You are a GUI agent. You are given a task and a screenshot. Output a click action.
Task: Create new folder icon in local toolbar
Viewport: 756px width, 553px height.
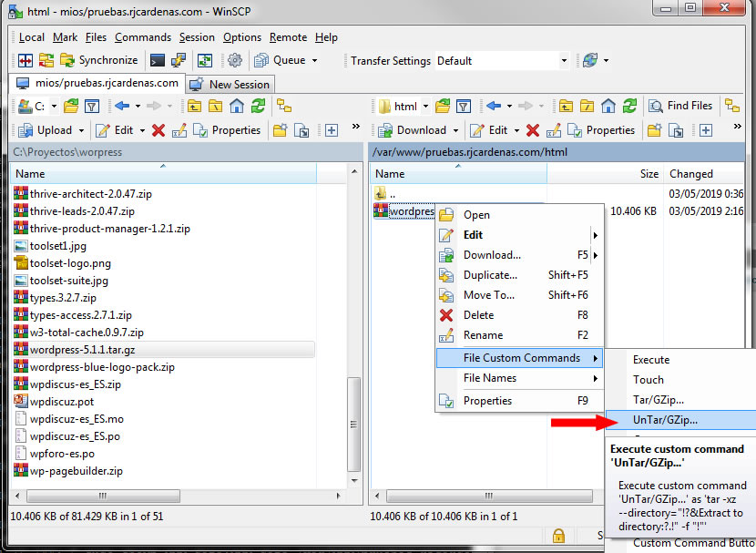pos(280,130)
